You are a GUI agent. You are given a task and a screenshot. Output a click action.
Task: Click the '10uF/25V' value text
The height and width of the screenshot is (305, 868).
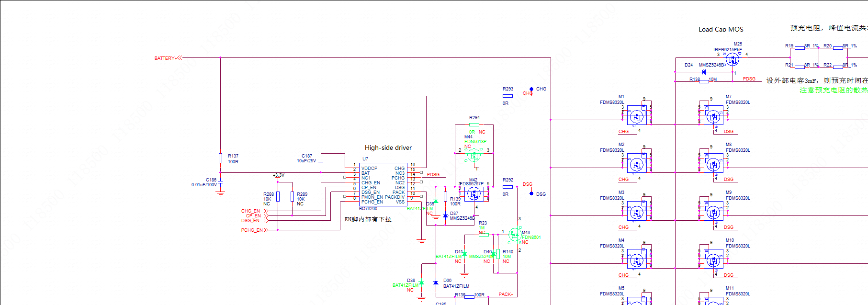(x=306, y=161)
